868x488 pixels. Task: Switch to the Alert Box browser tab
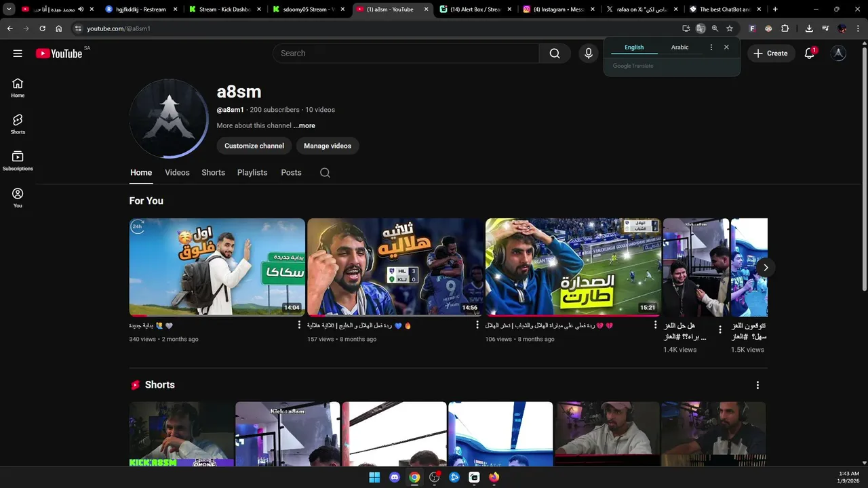tap(475, 9)
